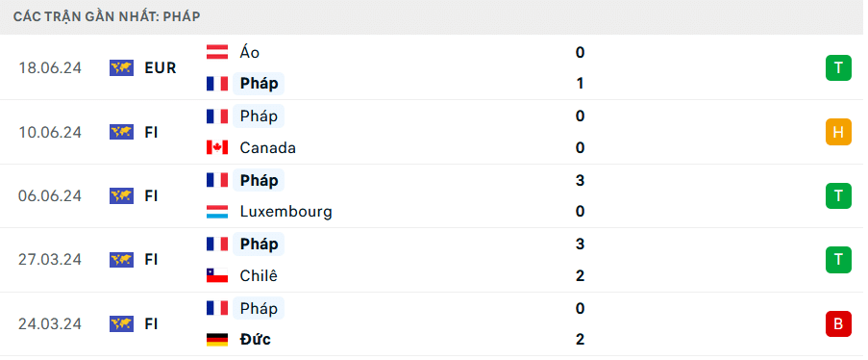Open the 06.06.24 match row date
Image resolution: width=868 pixels, height=360 pixels.
pyautogui.click(x=50, y=195)
